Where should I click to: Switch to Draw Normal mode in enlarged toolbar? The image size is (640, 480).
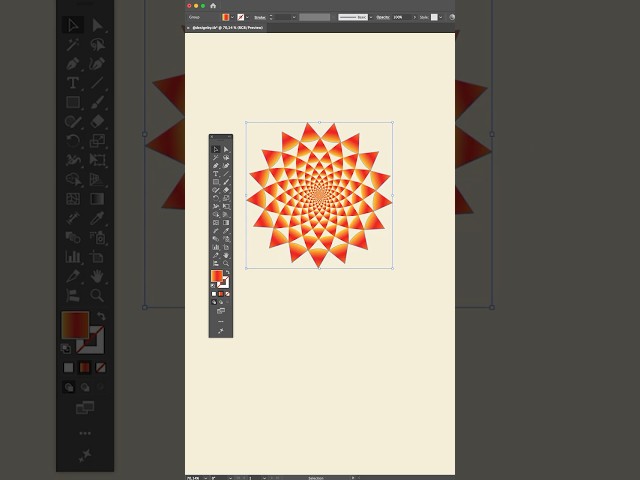pyautogui.click(x=69, y=387)
